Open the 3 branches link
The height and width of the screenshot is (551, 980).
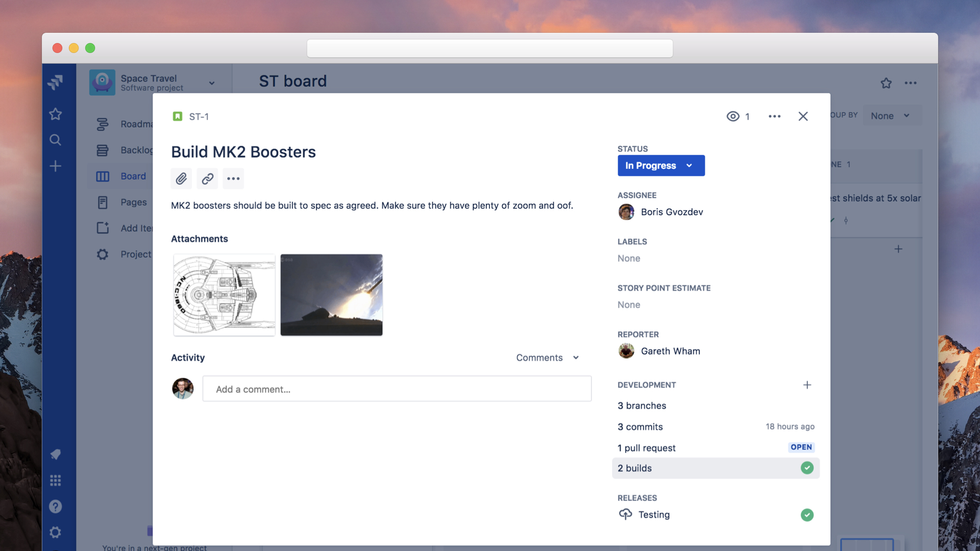point(642,406)
